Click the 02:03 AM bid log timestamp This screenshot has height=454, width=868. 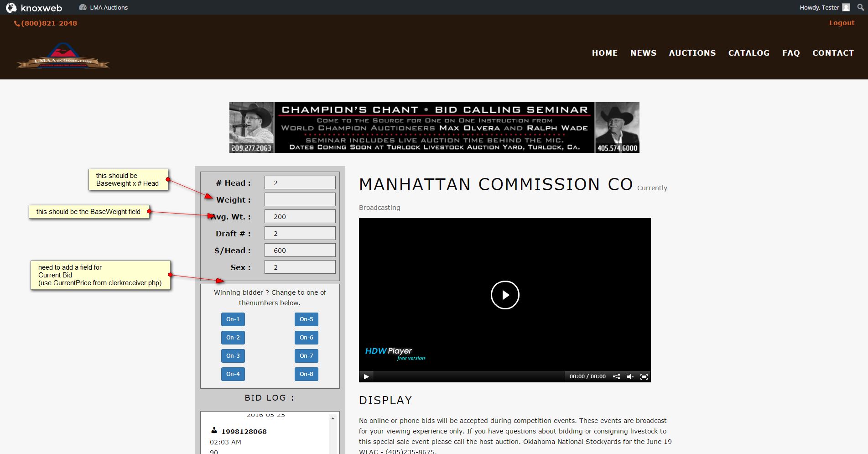(x=225, y=442)
